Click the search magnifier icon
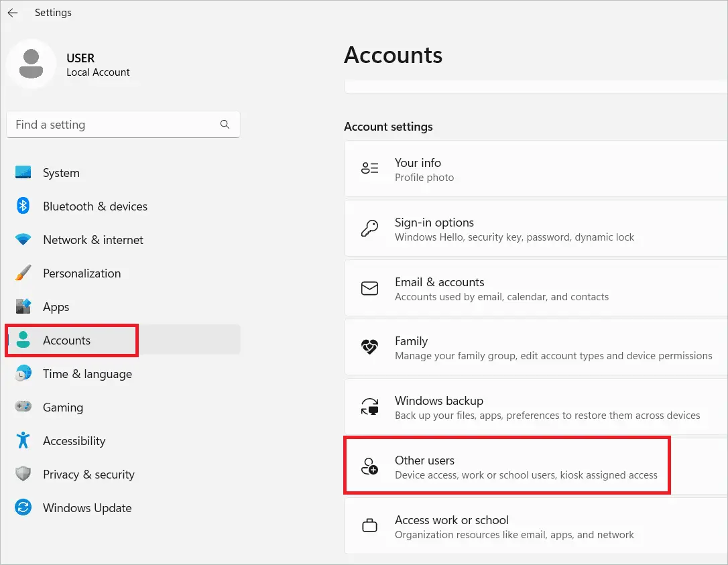 pos(225,125)
